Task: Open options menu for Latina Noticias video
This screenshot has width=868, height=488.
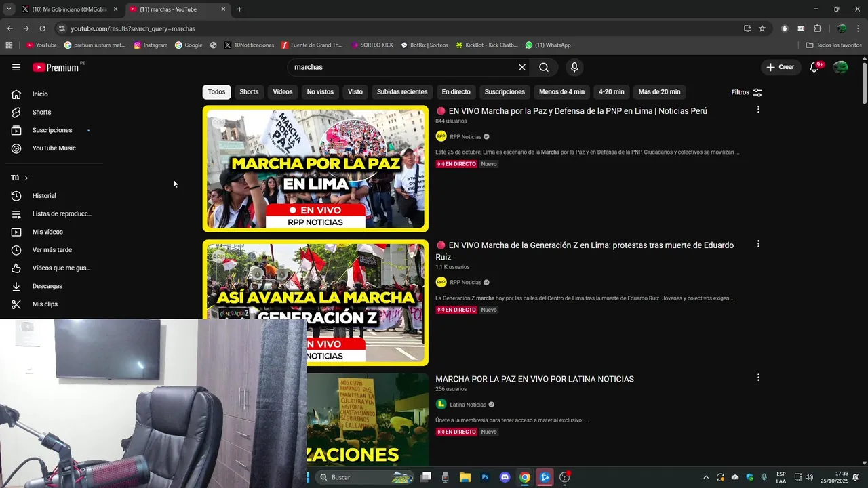Action: [x=758, y=378]
